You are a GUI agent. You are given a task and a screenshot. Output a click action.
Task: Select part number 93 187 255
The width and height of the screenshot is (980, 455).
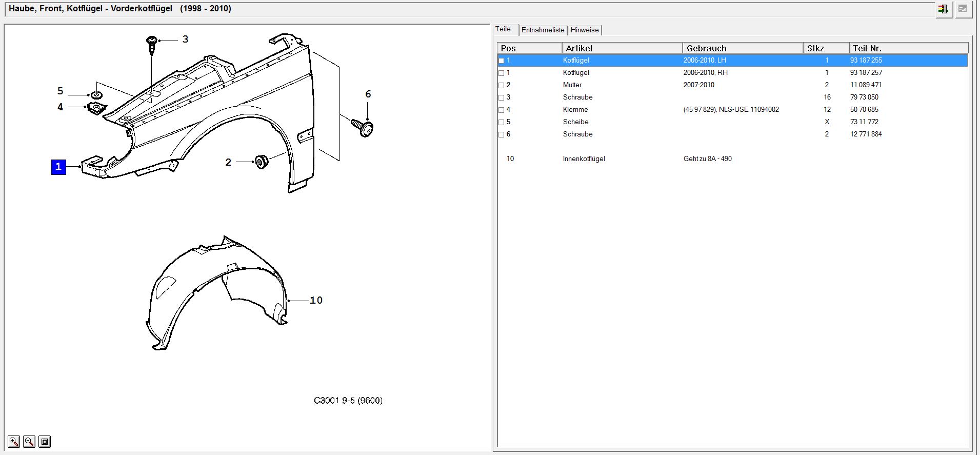coord(866,60)
